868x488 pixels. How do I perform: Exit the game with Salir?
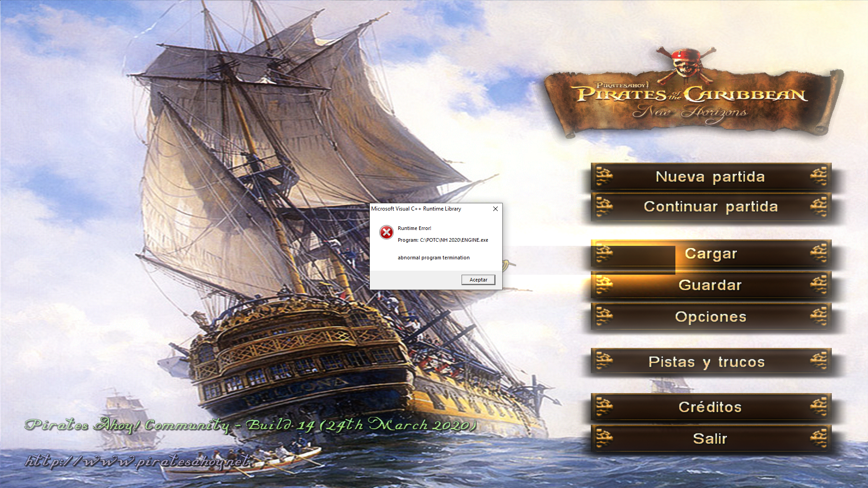(x=711, y=439)
